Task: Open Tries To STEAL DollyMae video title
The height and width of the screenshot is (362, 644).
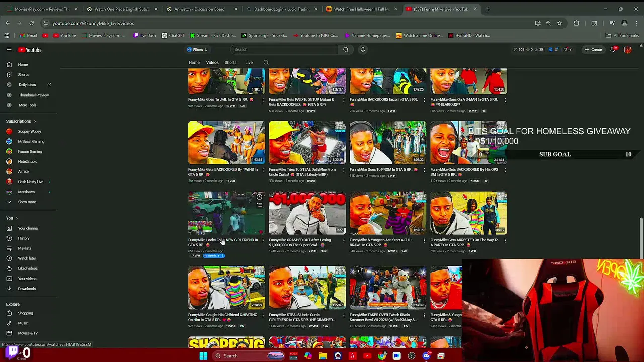Action: coord(302,172)
